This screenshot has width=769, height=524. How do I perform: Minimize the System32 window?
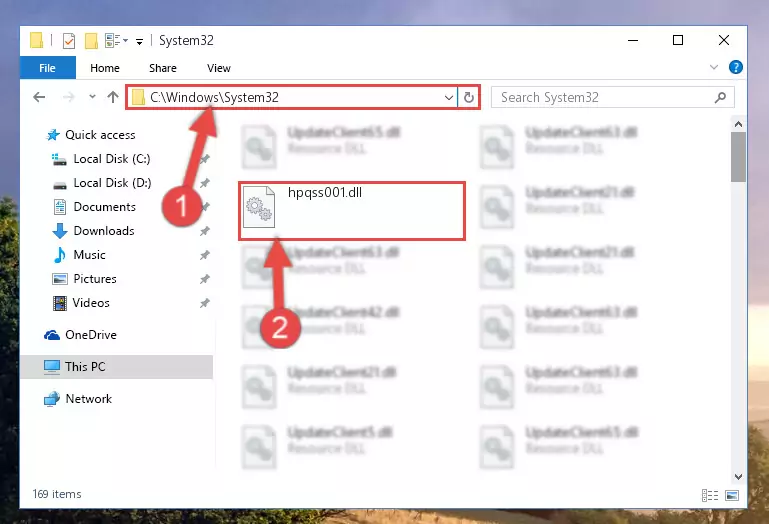[x=633, y=40]
